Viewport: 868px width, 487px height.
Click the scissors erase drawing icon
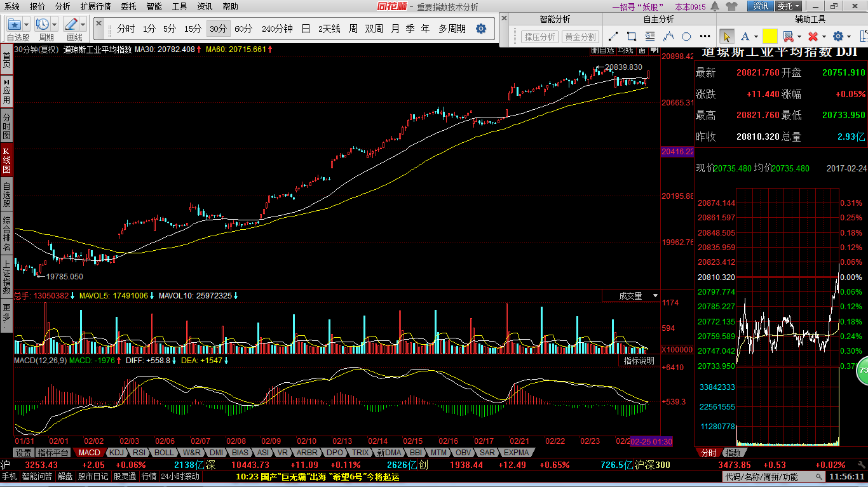789,36
